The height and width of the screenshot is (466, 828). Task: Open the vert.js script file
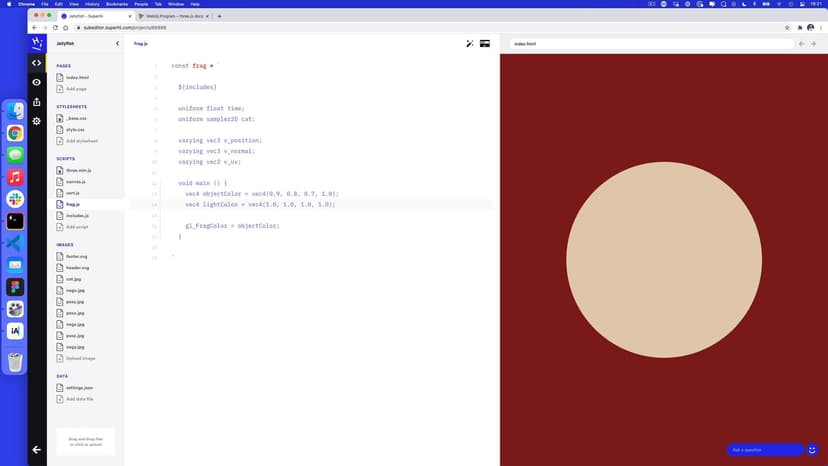[74, 193]
